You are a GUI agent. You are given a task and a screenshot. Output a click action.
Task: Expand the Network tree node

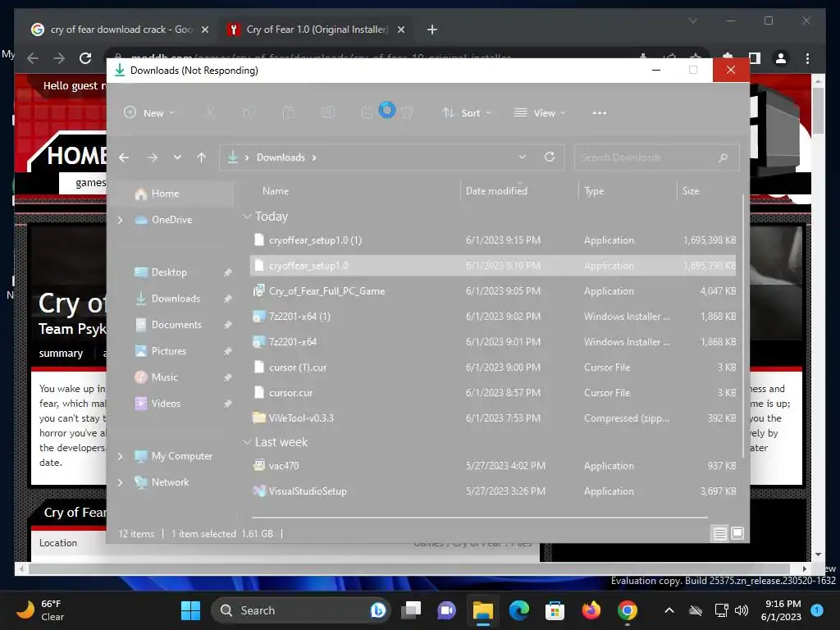pyautogui.click(x=121, y=482)
